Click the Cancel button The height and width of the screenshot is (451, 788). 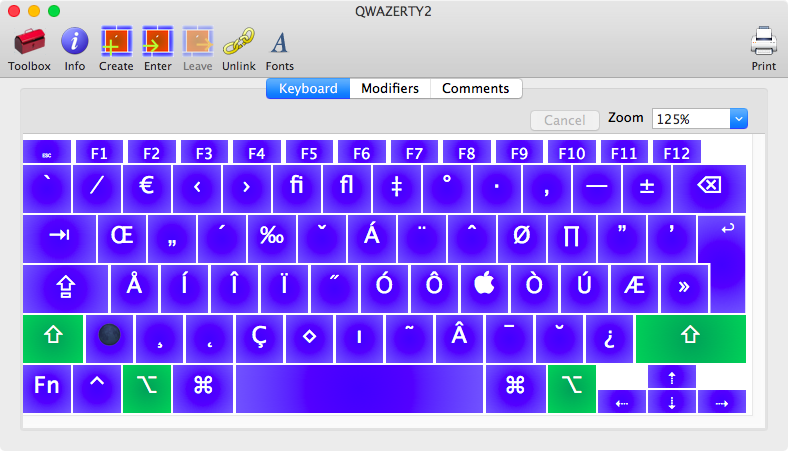[x=564, y=120]
